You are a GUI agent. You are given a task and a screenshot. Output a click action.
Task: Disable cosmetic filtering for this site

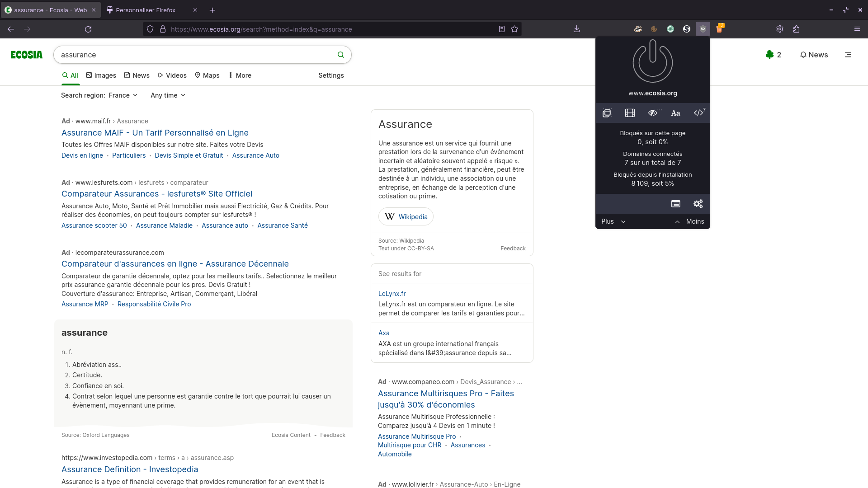(x=653, y=113)
